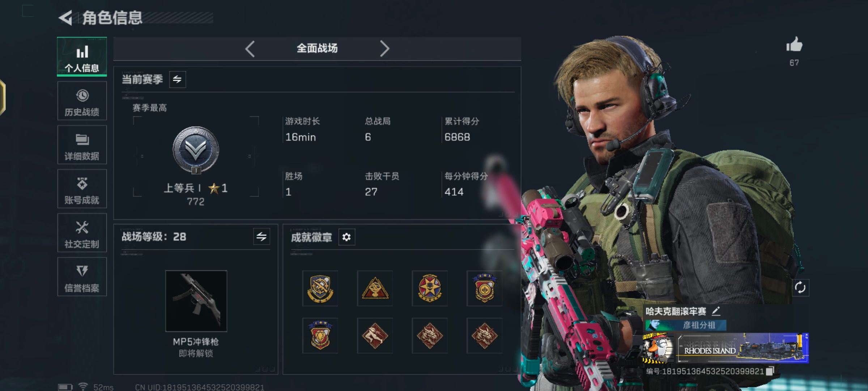Copy the player ID number

pos(770,371)
